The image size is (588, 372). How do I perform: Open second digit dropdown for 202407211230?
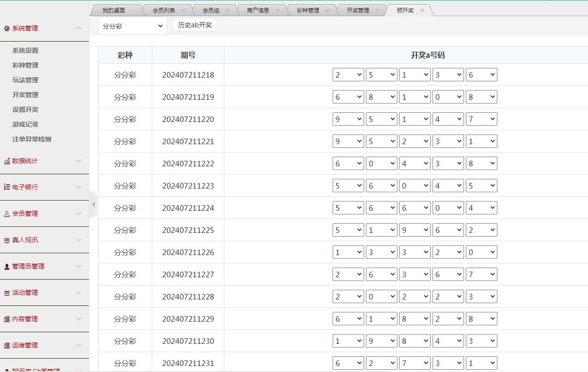382,341
